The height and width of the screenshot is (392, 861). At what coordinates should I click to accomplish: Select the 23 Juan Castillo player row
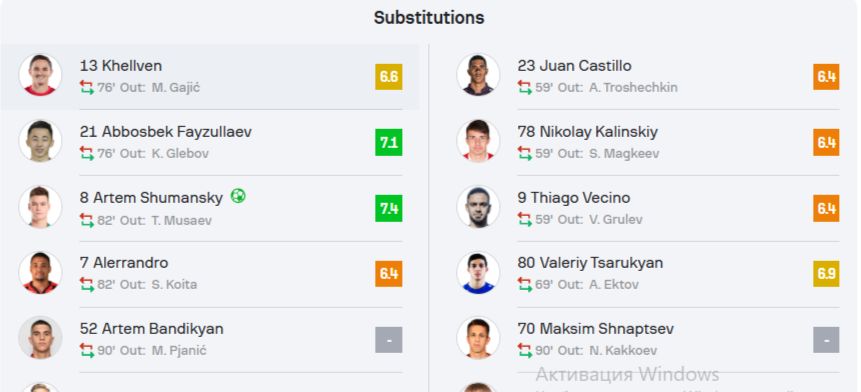tap(647, 77)
